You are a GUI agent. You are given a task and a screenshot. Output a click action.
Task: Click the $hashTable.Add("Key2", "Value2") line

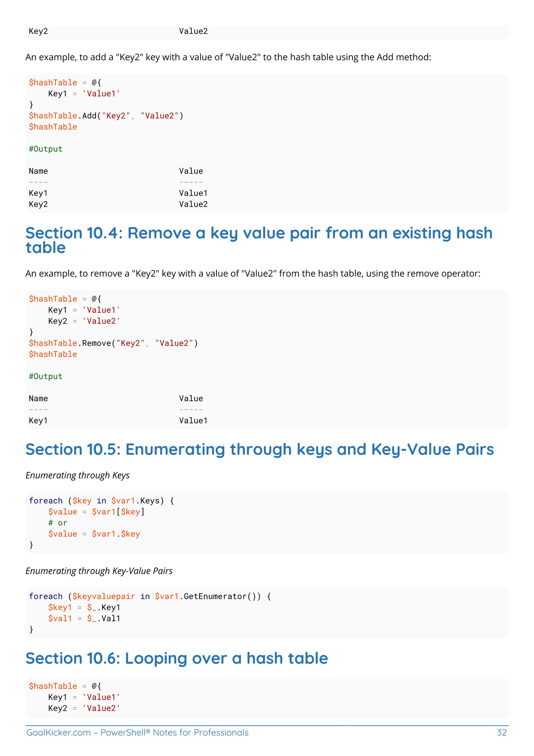[106, 116]
